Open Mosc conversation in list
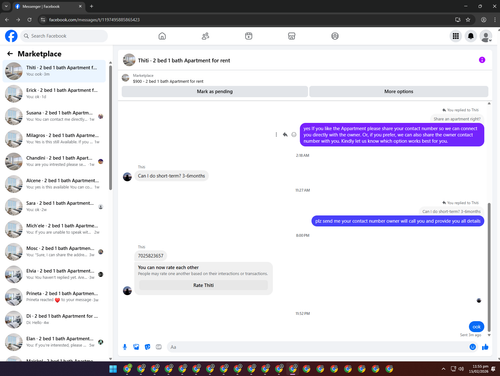 click(x=54, y=251)
